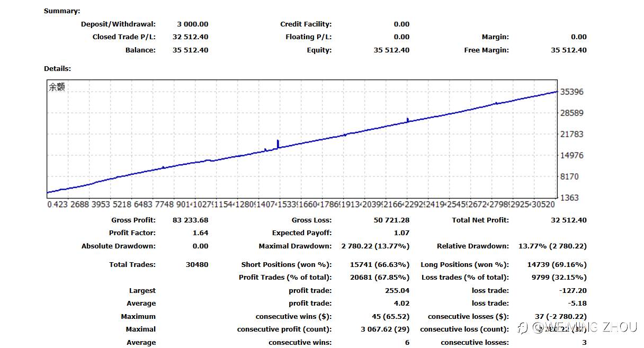Select the tallest spike on balance curve
This screenshot has height=348, width=644.
[278, 144]
